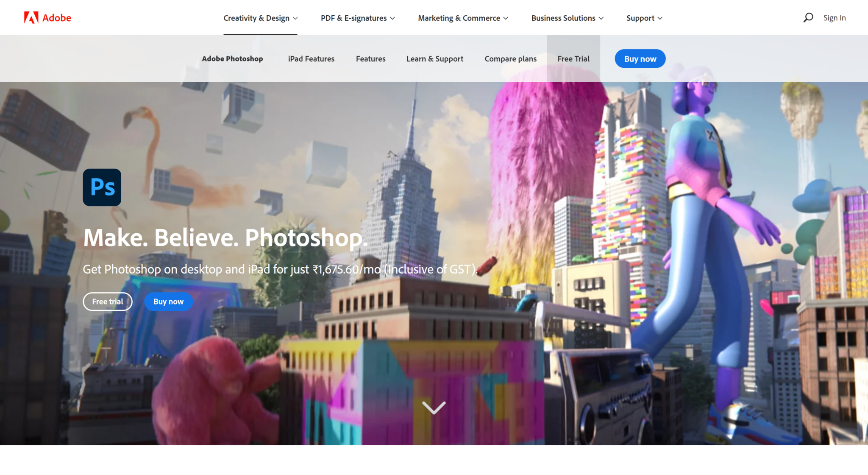
Task: Open the iPad Features tab
Action: pyautogui.click(x=311, y=59)
